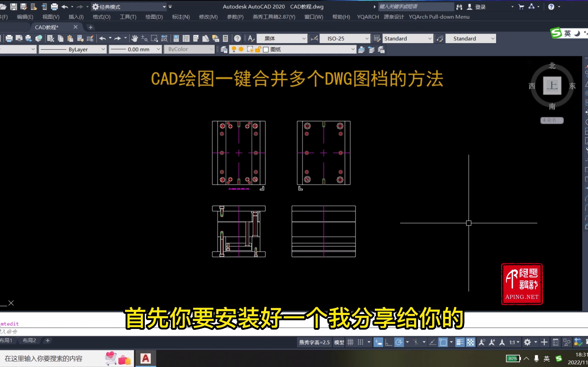Click the Redo arrow icon

click(118, 38)
